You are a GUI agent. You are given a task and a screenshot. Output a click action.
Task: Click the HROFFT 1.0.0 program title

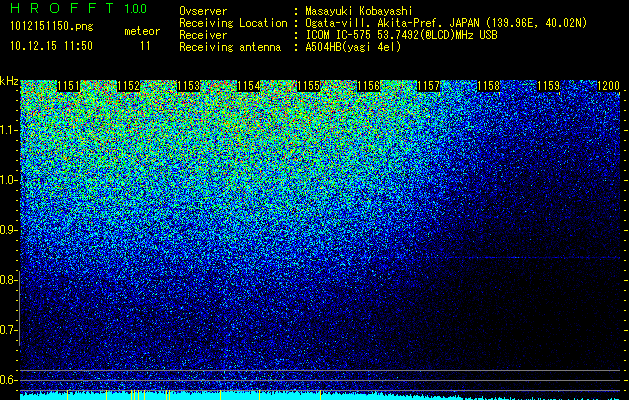coord(79,8)
